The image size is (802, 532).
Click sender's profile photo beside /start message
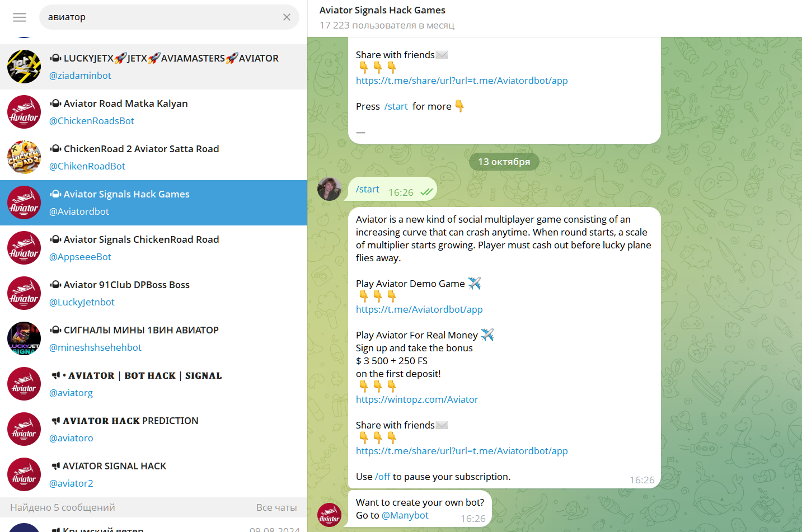tap(329, 189)
